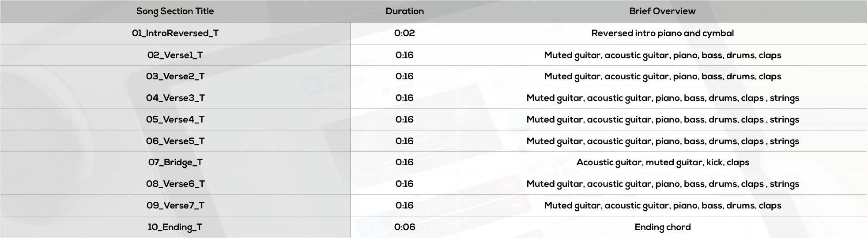
Task: Click the 0:16 duration in the Bridge row
Action: (x=404, y=162)
